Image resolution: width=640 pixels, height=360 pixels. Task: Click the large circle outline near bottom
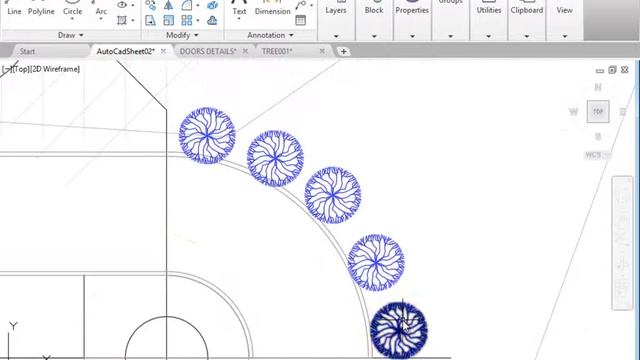167,338
